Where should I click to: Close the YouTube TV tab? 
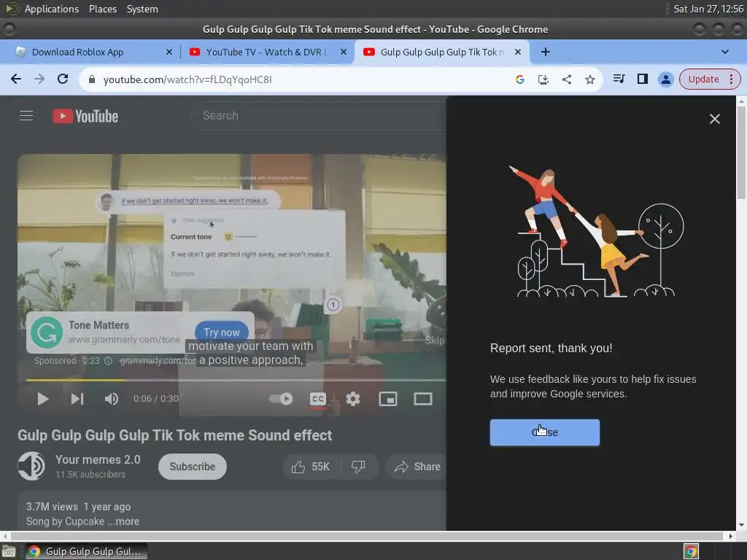pyautogui.click(x=343, y=52)
